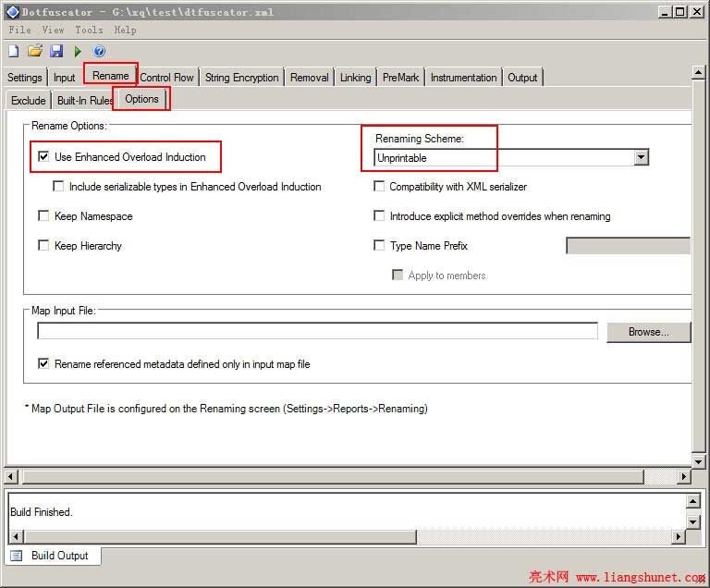Open help via the blue question icon

[99, 51]
